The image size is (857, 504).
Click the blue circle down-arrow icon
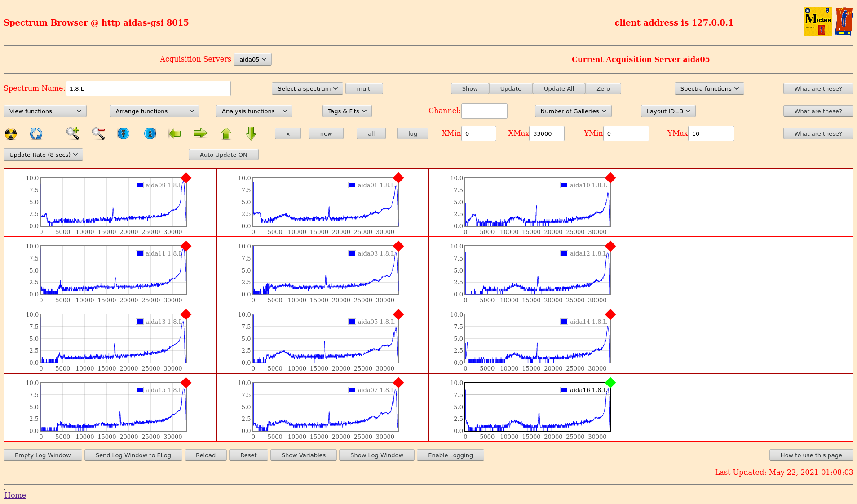(123, 133)
